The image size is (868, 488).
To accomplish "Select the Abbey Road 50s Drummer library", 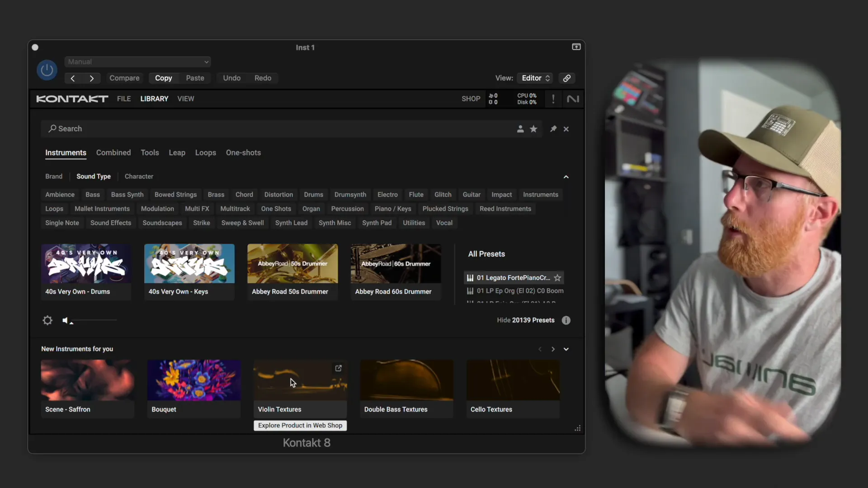I will (292, 272).
